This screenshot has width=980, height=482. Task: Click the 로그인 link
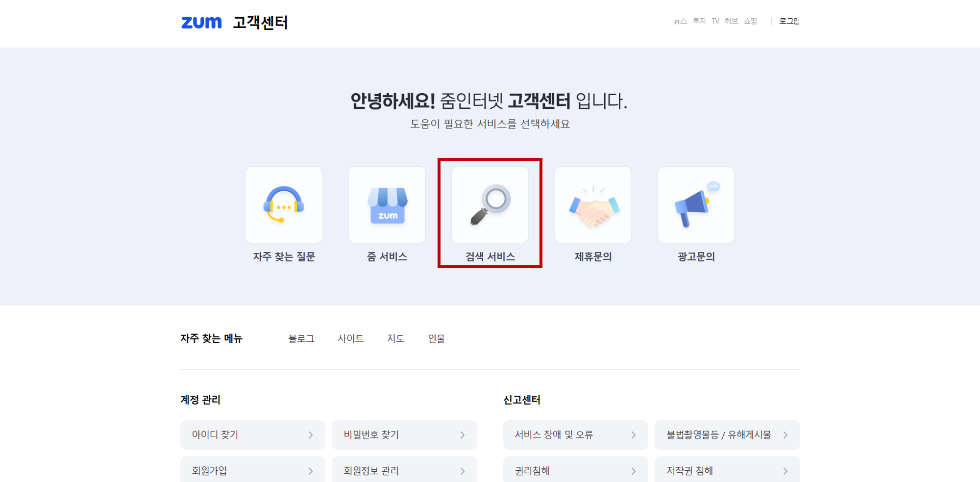point(789,21)
